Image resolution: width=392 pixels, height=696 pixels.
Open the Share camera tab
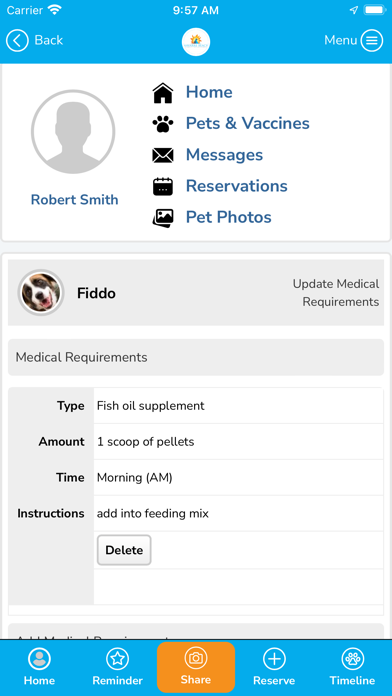tap(196, 667)
